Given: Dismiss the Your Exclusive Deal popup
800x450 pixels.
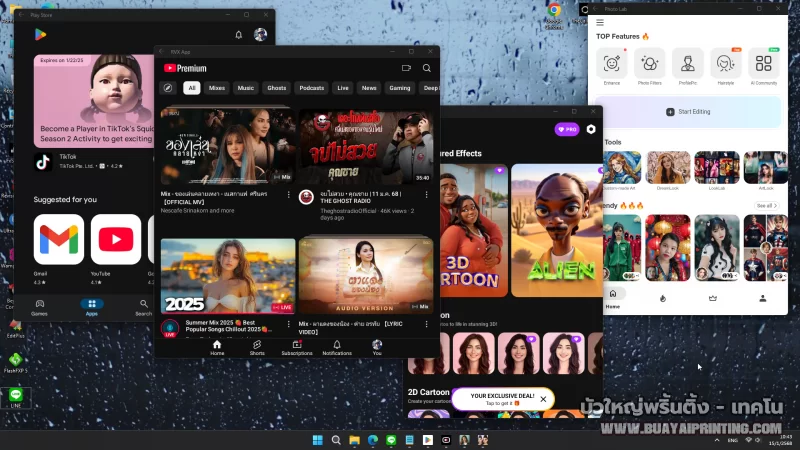Looking at the screenshot, I should click(x=543, y=399).
